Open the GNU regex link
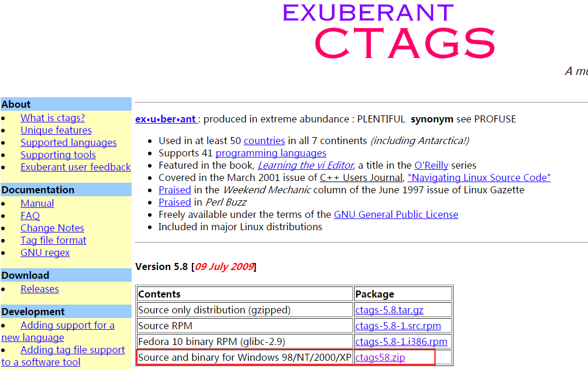Screen dimensions: 588x369 pyautogui.click(x=45, y=252)
